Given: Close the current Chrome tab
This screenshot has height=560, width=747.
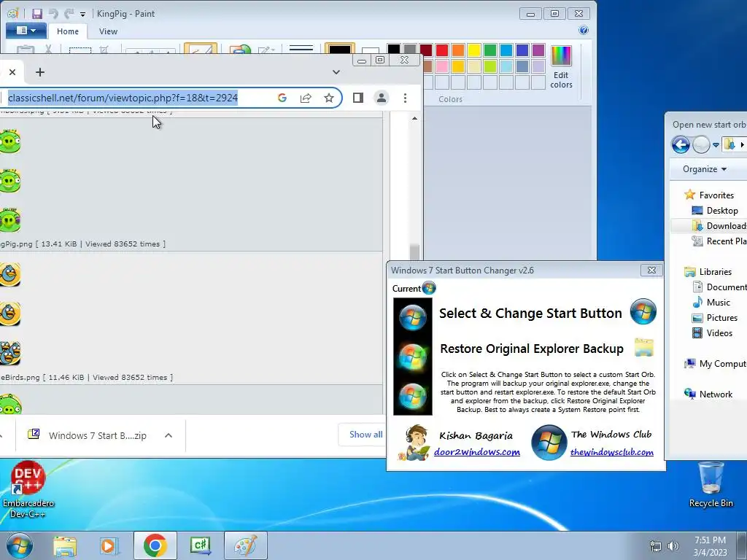Looking at the screenshot, I should click(x=12, y=72).
